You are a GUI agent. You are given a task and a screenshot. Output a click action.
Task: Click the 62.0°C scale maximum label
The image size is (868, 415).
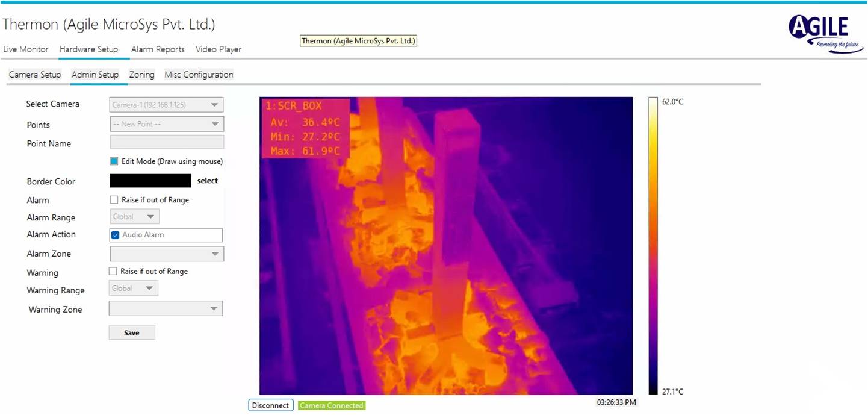[672, 102]
